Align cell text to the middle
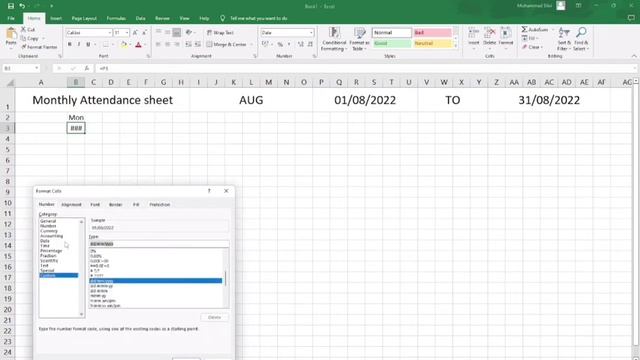The width and height of the screenshot is (640, 360). pyautogui.click(x=167, y=32)
